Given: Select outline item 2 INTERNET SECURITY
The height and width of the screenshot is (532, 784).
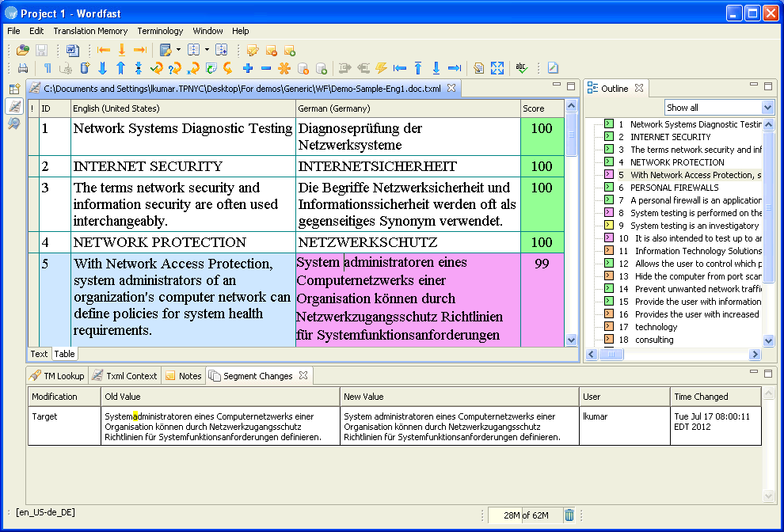Looking at the screenshot, I should (x=670, y=137).
